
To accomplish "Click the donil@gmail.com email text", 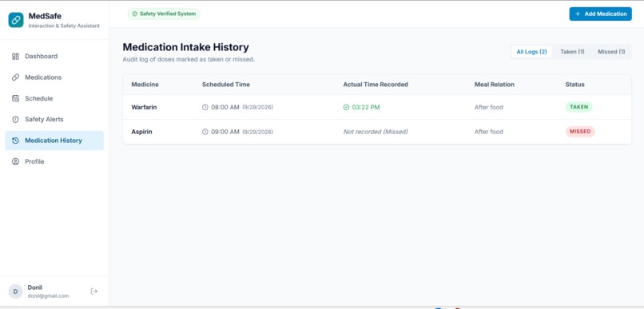I will pyautogui.click(x=48, y=296).
